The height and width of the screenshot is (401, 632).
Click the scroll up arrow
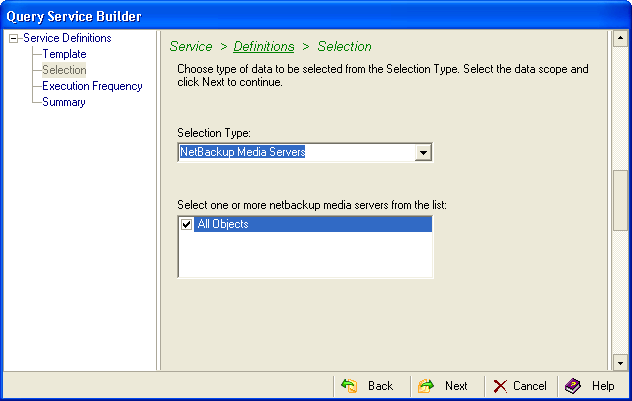pyautogui.click(x=620, y=39)
